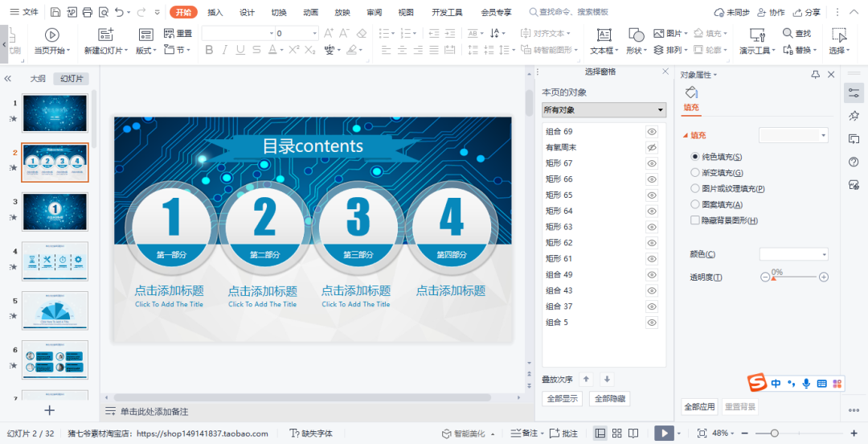Start slideshow from current page icon

tap(52, 35)
